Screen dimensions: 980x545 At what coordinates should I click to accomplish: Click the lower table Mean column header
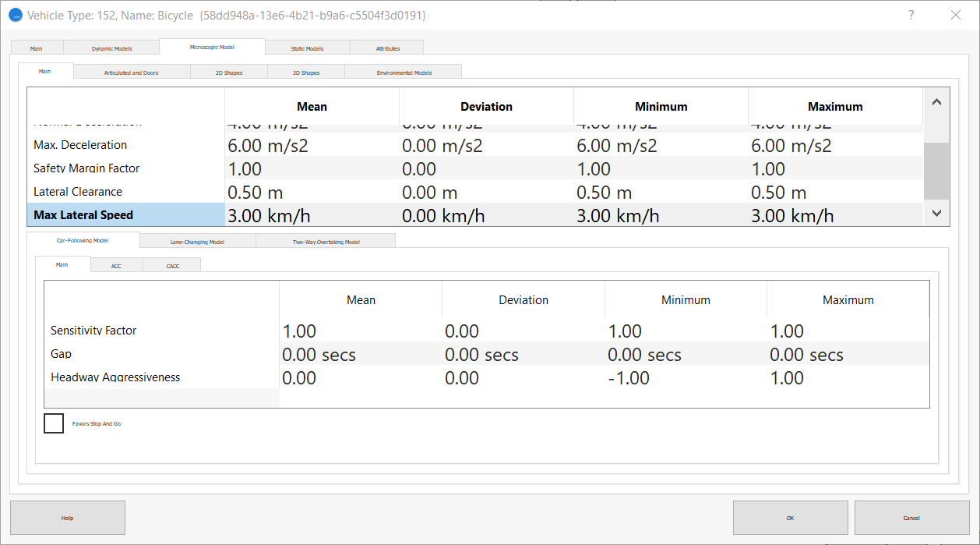tap(361, 299)
